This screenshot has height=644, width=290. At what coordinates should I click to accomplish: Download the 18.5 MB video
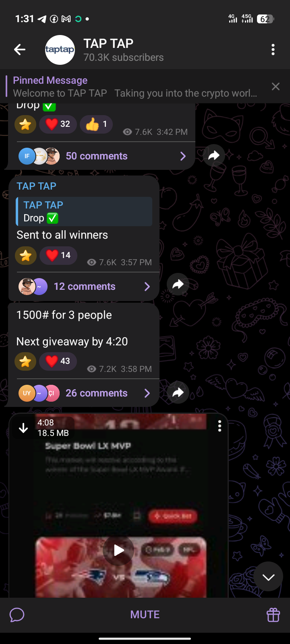pyautogui.click(x=23, y=428)
